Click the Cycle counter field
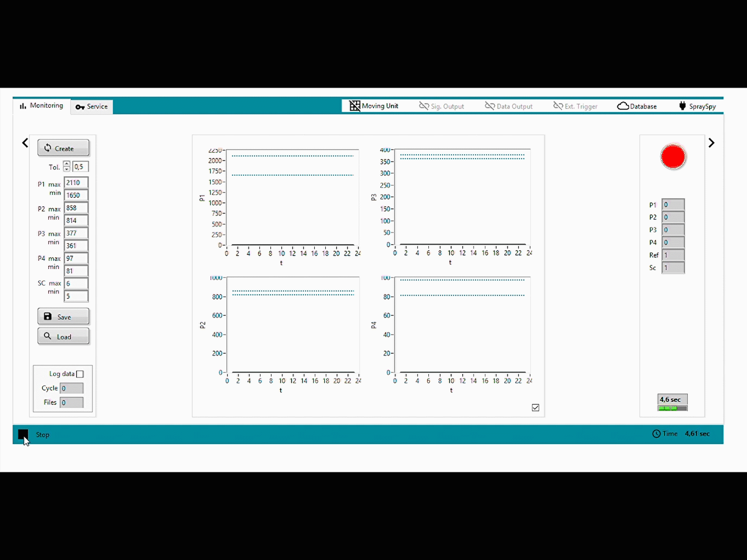 [x=72, y=388]
